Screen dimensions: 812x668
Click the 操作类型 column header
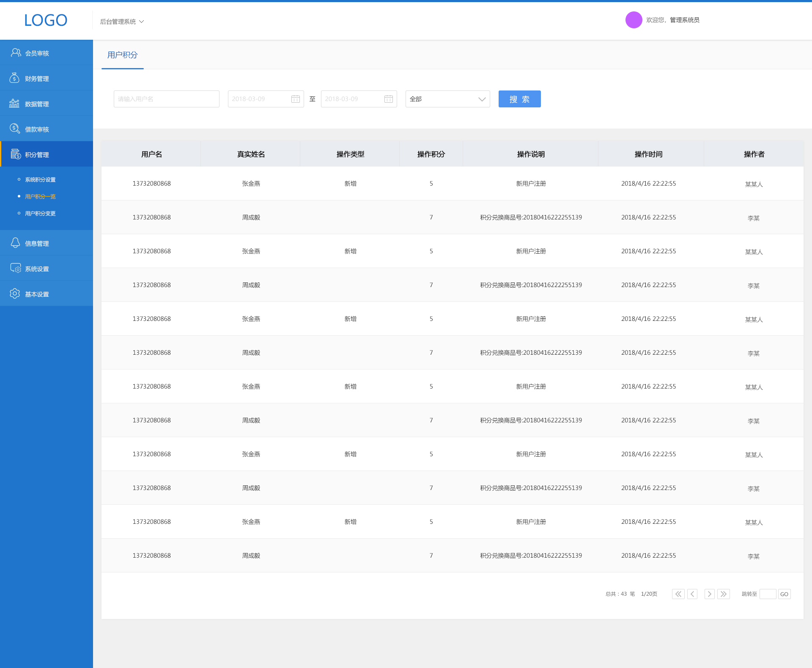click(350, 154)
